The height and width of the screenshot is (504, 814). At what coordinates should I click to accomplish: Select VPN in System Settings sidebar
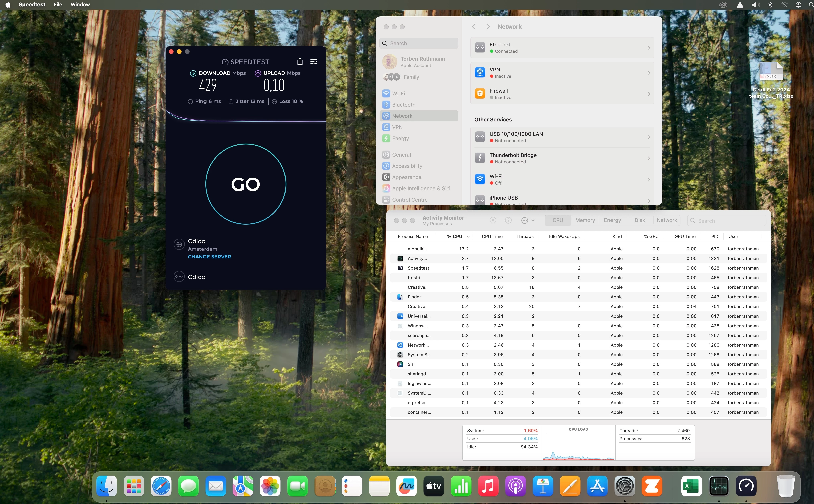click(x=419, y=127)
